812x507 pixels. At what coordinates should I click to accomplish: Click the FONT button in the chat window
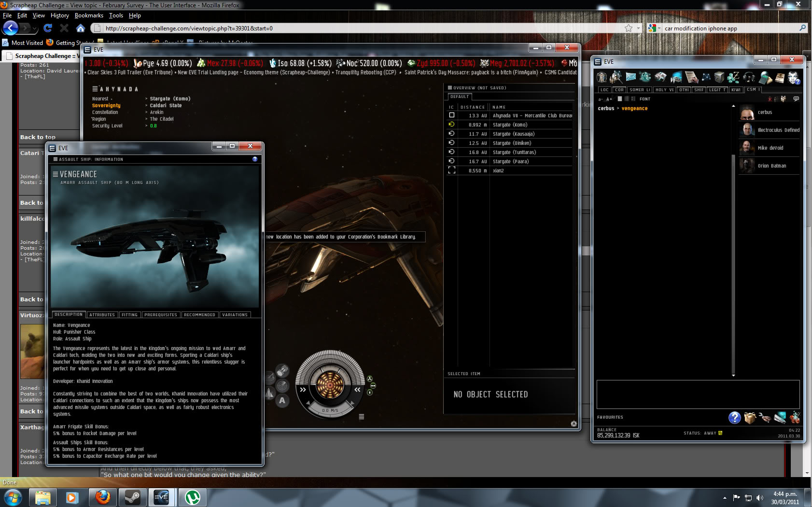[645, 99]
